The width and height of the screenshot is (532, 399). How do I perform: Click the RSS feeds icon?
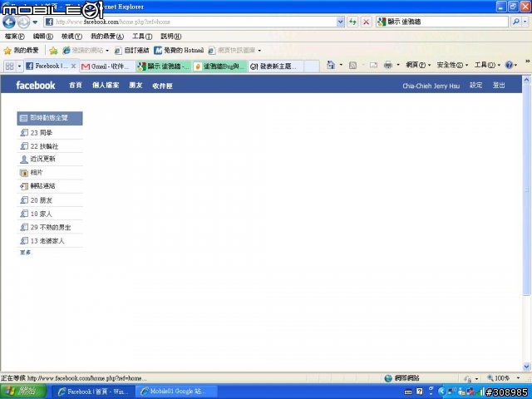click(x=352, y=65)
